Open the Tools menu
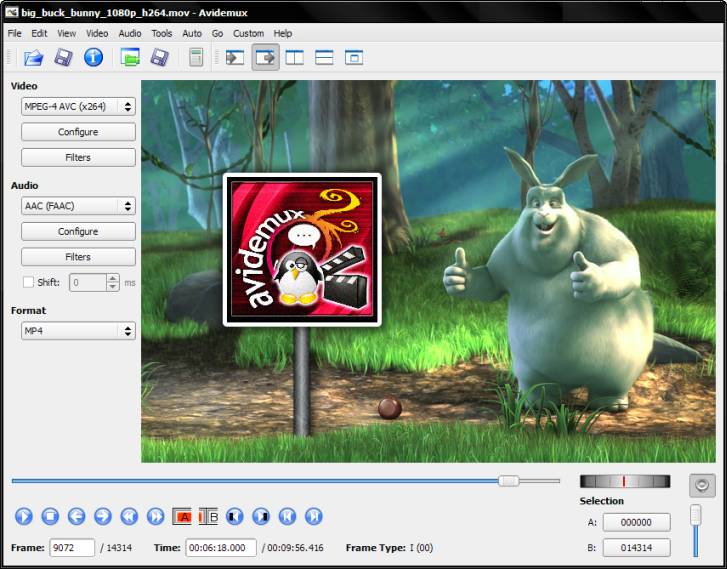Viewport: 727px width, 569px height. [x=161, y=33]
